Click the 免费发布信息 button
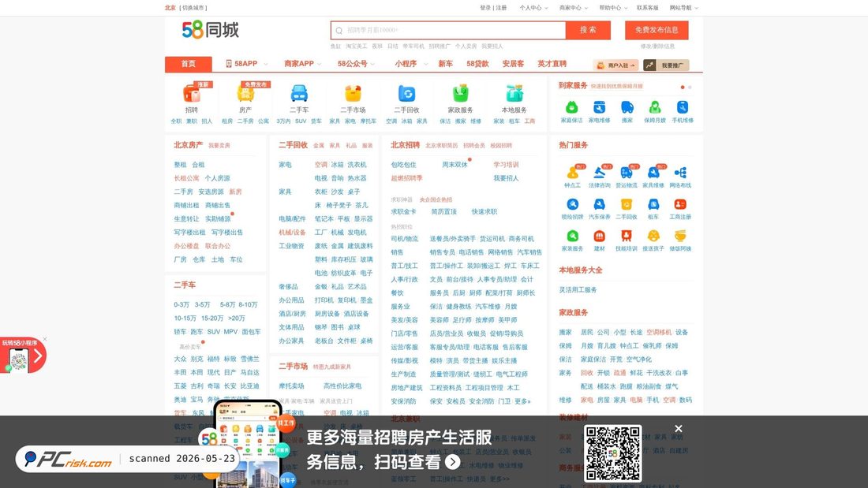 tap(657, 30)
